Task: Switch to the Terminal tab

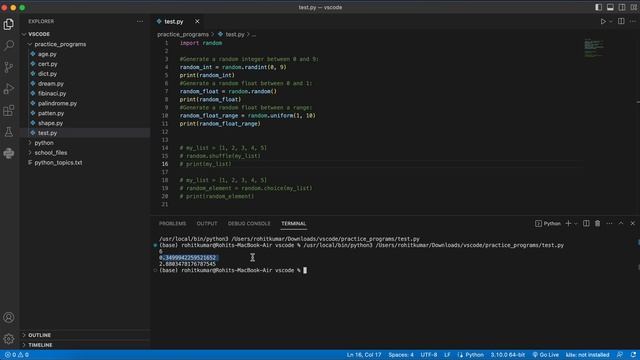Action: (x=293, y=224)
